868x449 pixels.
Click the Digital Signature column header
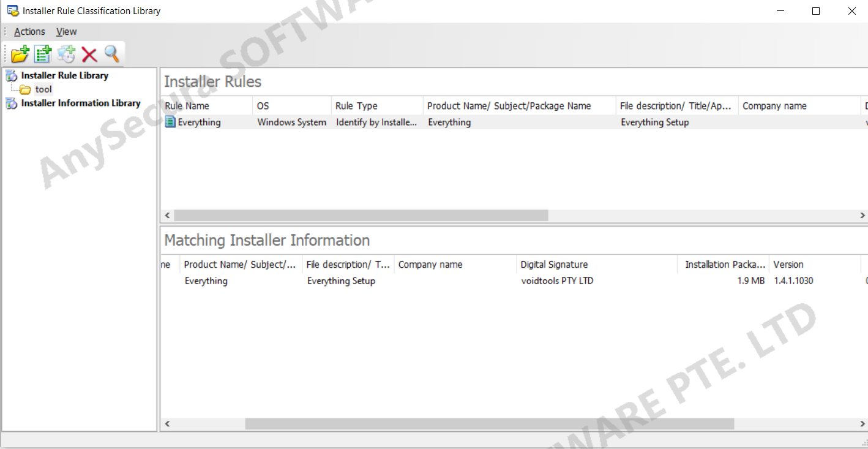597,265
